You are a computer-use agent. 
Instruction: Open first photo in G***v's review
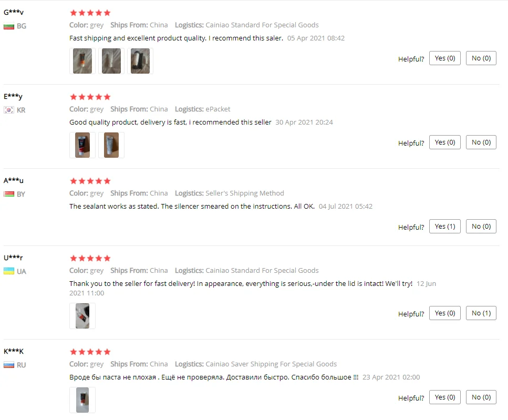click(x=82, y=61)
